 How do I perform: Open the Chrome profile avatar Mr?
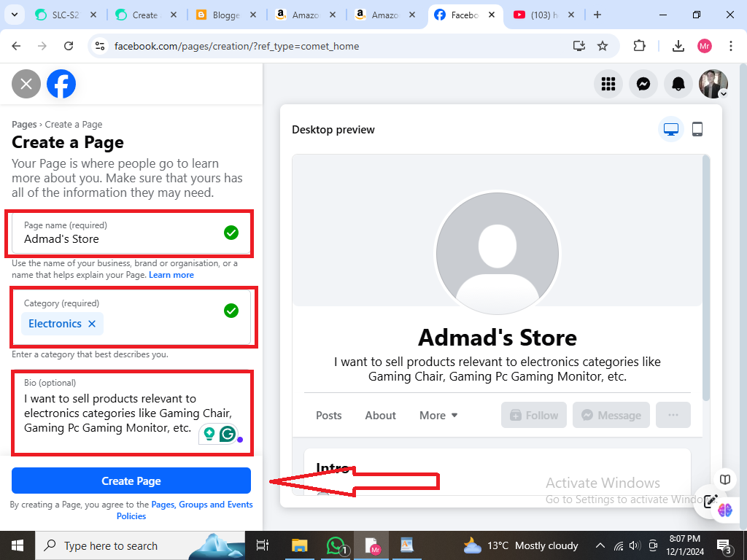pos(705,46)
